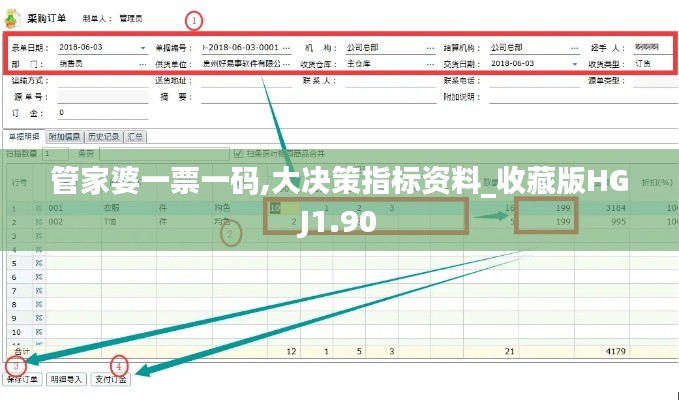The image size is (679, 400).
Task: Click the highlighted quantity cell 10
Action: [x=284, y=208]
